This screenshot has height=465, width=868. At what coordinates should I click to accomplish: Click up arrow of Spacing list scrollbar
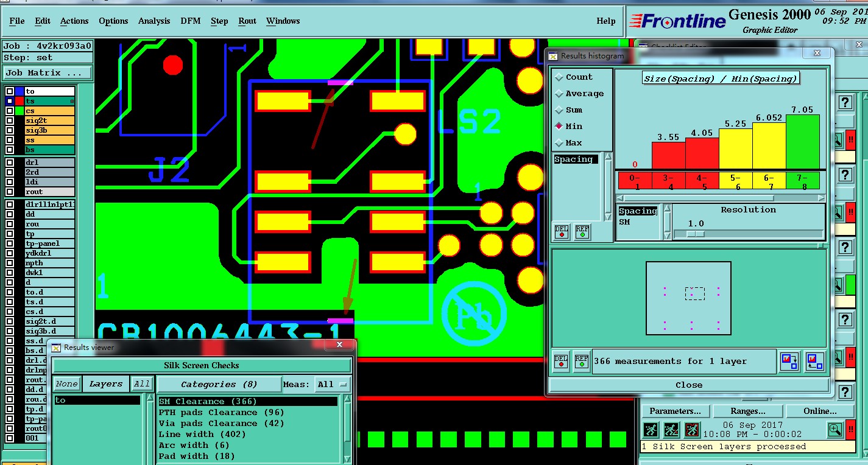pos(607,158)
